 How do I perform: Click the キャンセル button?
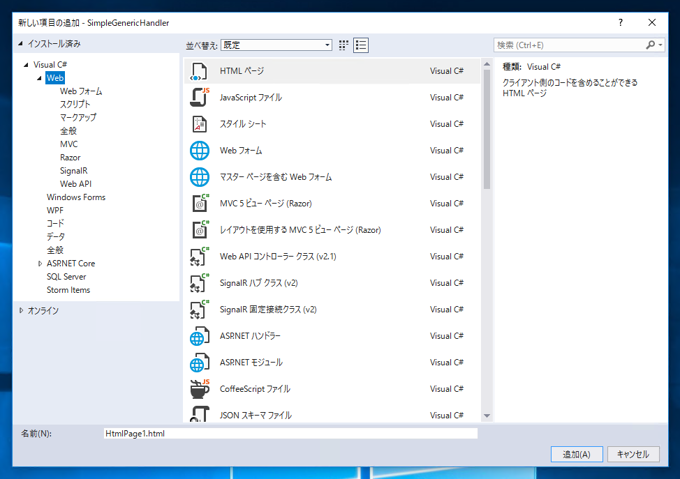633,454
